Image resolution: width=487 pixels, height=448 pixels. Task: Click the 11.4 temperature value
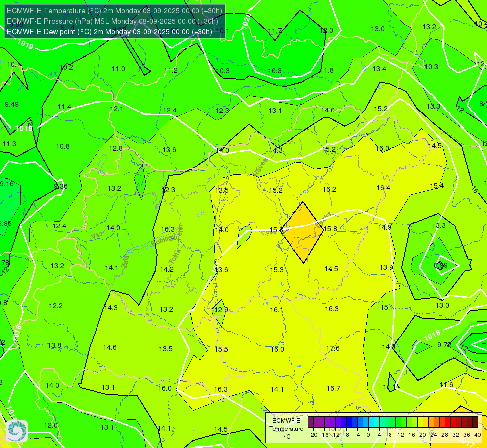tap(64, 107)
